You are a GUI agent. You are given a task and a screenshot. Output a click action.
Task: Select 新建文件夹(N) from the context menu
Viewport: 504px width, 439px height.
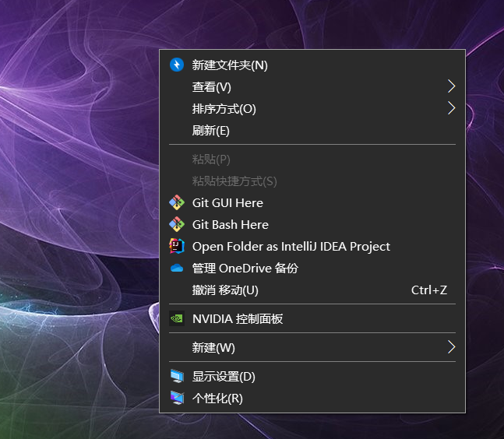click(x=312, y=65)
